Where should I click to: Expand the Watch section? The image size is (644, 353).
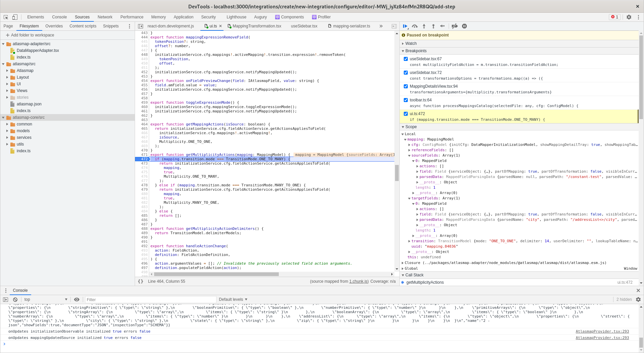[x=411, y=43]
